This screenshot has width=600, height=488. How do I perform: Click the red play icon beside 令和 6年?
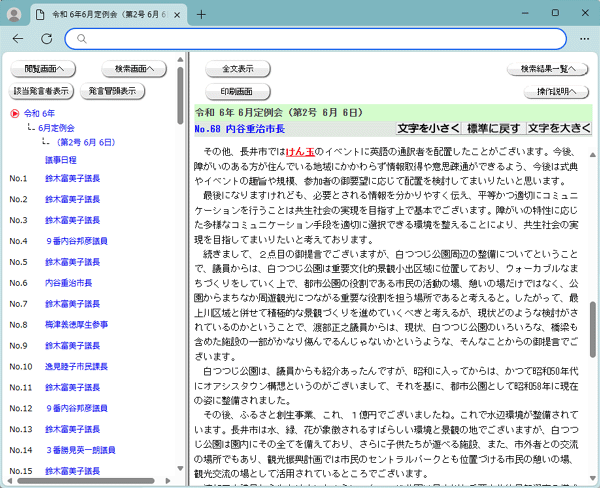pos(15,113)
